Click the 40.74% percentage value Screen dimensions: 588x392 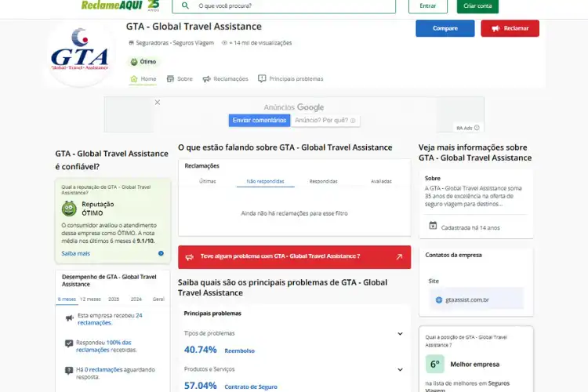(x=200, y=350)
